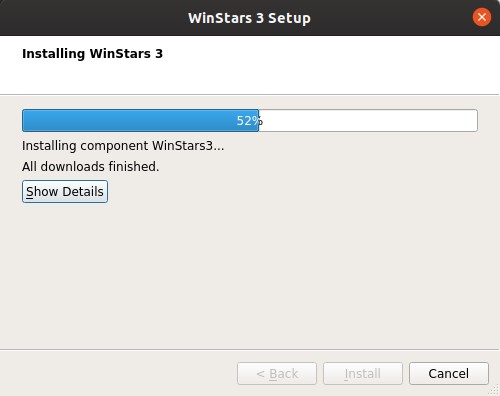Image resolution: width=500 pixels, height=396 pixels.
Task: Click the Show Details button
Action: (65, 191)
